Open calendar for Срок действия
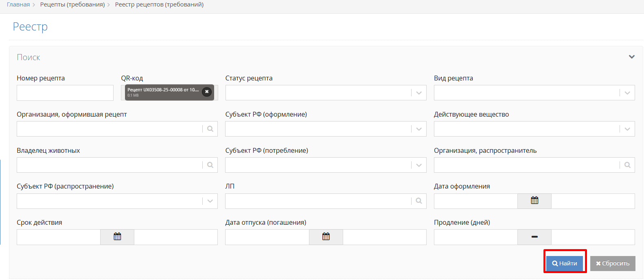644x280 pixels. click(117, 237)
